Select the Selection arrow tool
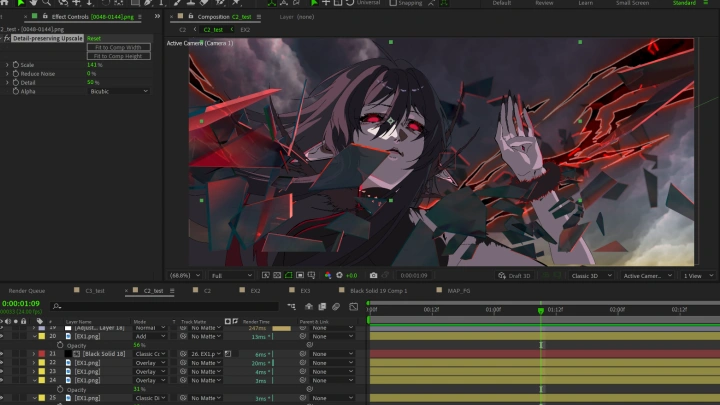The image size is (720, 405). tap(21, 3)
